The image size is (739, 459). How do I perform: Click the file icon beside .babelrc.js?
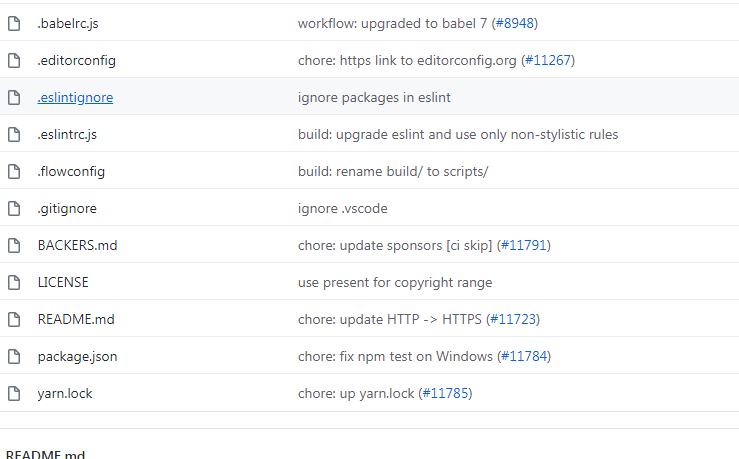pyautogui.click(x=14, y=23)
